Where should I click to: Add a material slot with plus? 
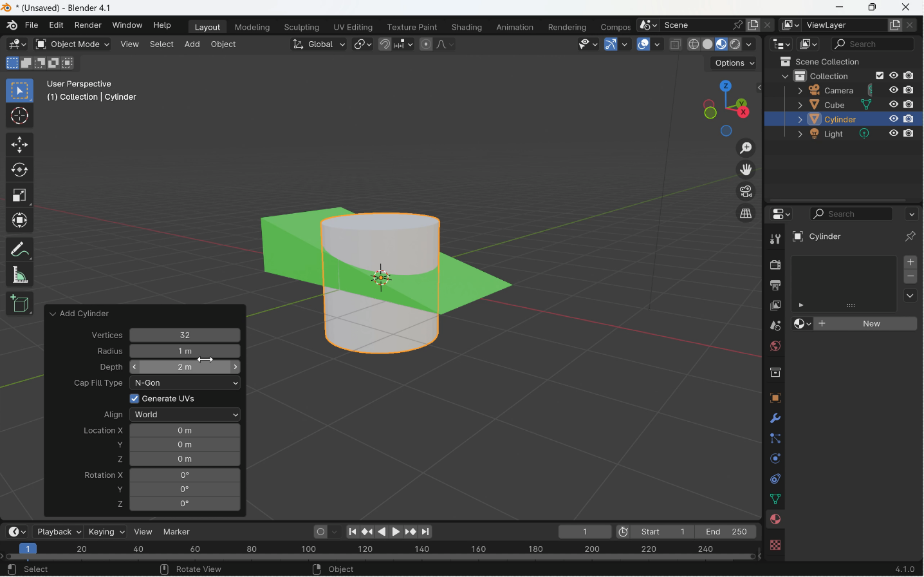(x=910, y=262)
